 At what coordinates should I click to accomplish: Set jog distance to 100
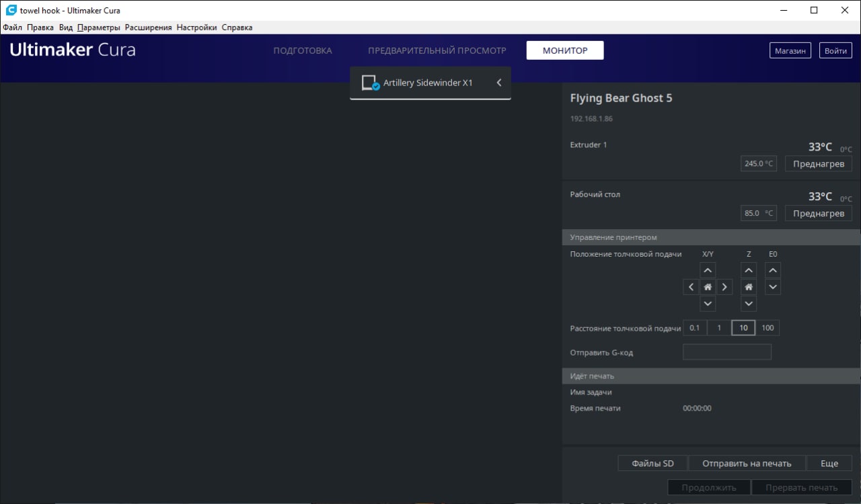coord(768,328)
